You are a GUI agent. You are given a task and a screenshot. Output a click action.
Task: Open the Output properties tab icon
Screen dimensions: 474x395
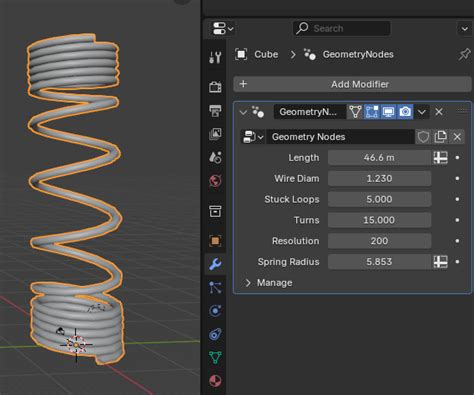point(215,111)
